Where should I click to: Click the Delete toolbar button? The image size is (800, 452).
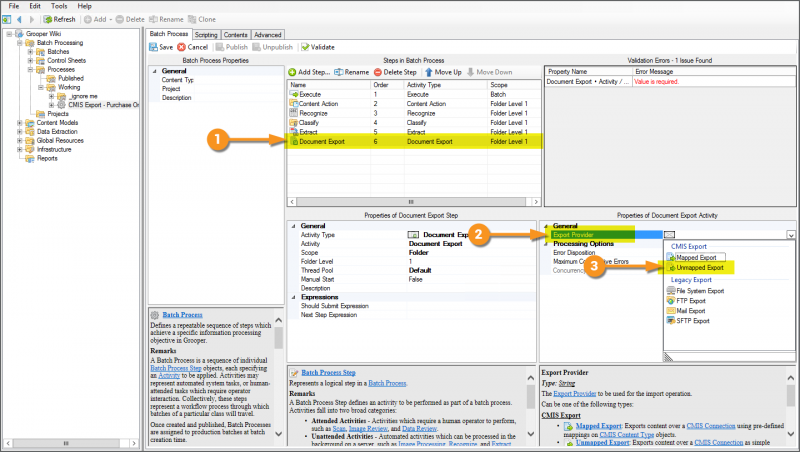coord(130,19)
